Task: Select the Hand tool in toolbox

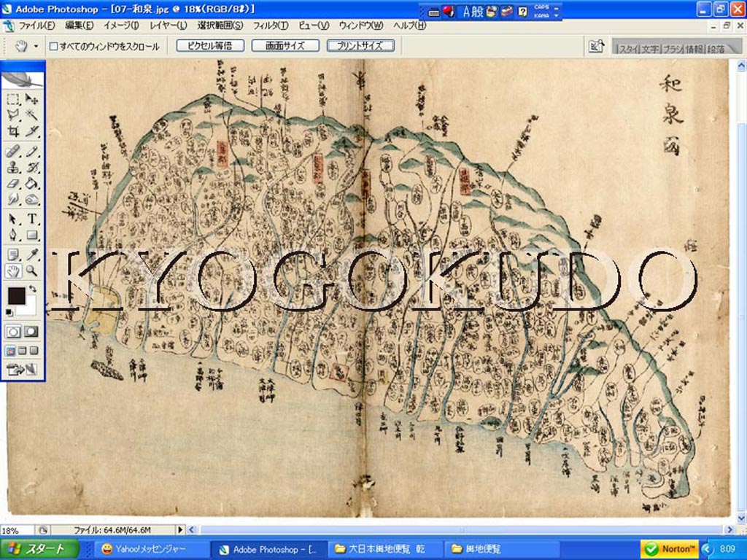Action: coord(13,271)
